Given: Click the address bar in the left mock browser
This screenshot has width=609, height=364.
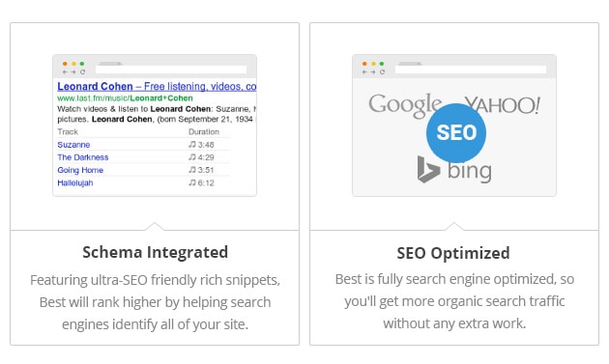Looking at the screenshot, I should point(171,70).
